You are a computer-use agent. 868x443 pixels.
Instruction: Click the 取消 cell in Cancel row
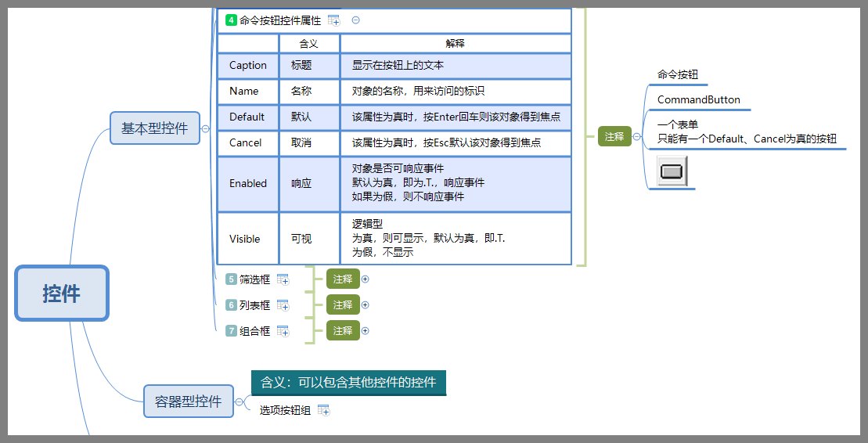coord(309,143)
